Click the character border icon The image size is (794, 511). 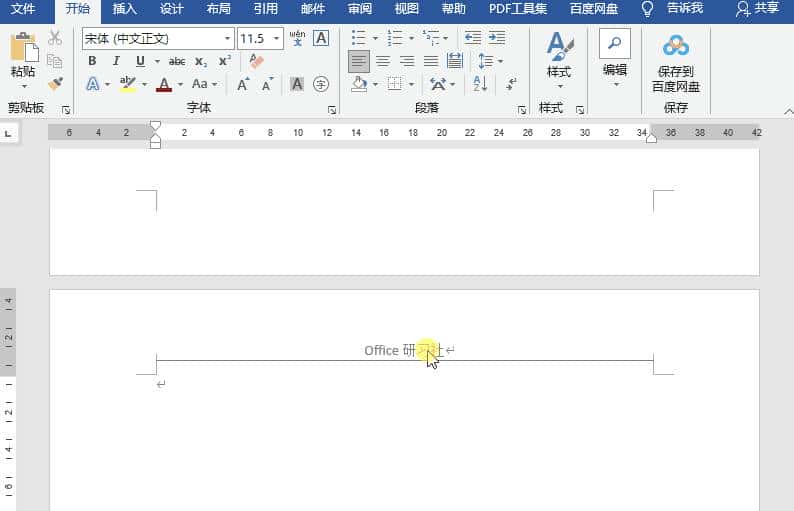pos(321,38)
